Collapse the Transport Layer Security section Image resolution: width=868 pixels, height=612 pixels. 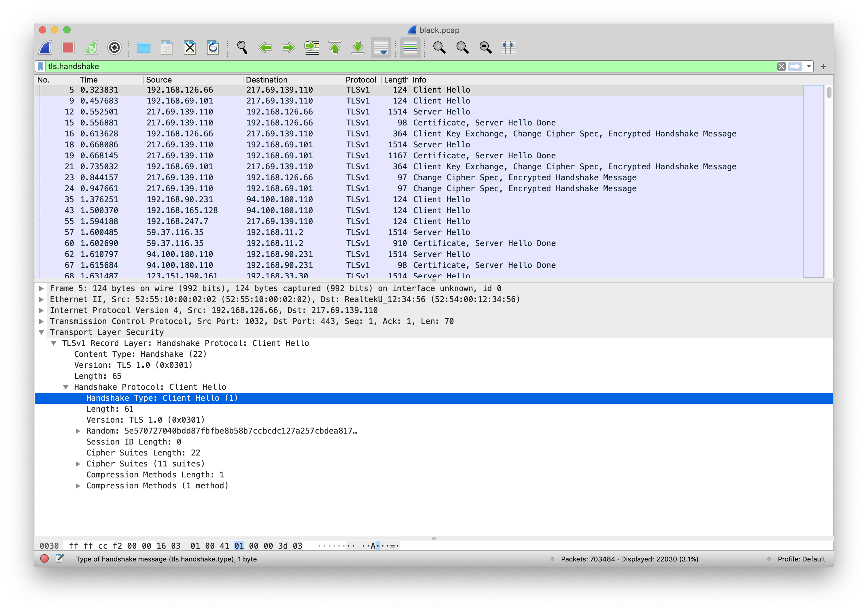[x=42, y=332]
